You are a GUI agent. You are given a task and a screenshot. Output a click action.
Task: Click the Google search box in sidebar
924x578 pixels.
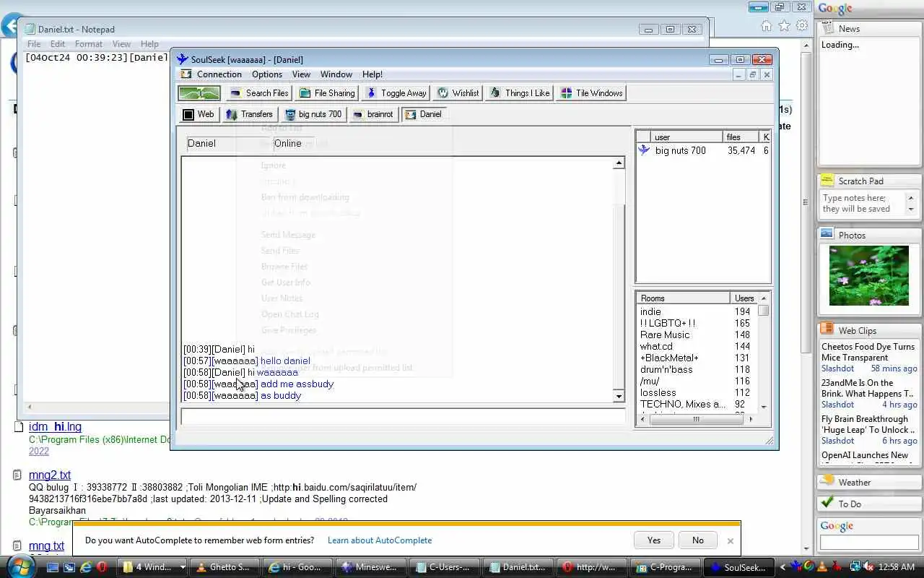click(869, 542)
